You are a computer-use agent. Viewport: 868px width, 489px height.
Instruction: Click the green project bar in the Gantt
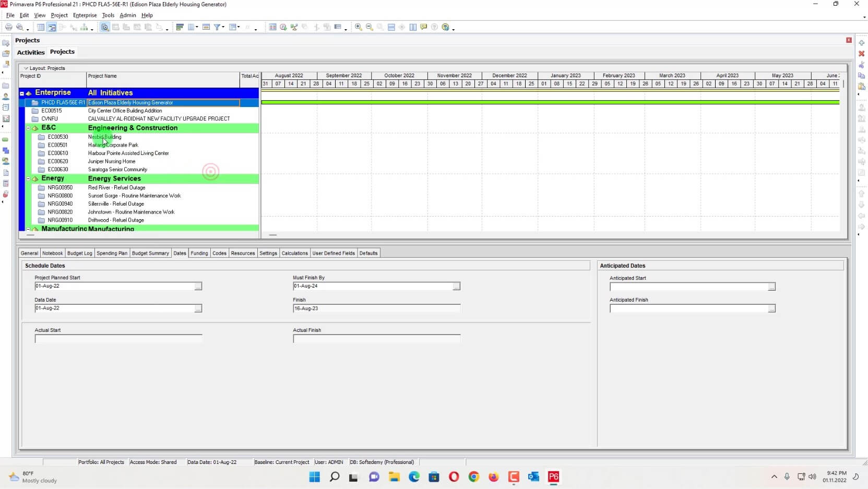(x=550, y=102)
